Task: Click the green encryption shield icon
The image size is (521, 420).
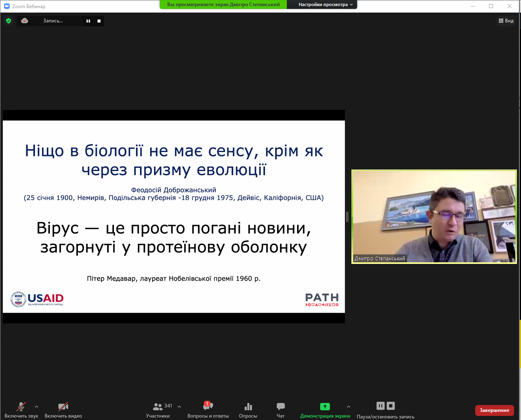Action: pos(9,21)
